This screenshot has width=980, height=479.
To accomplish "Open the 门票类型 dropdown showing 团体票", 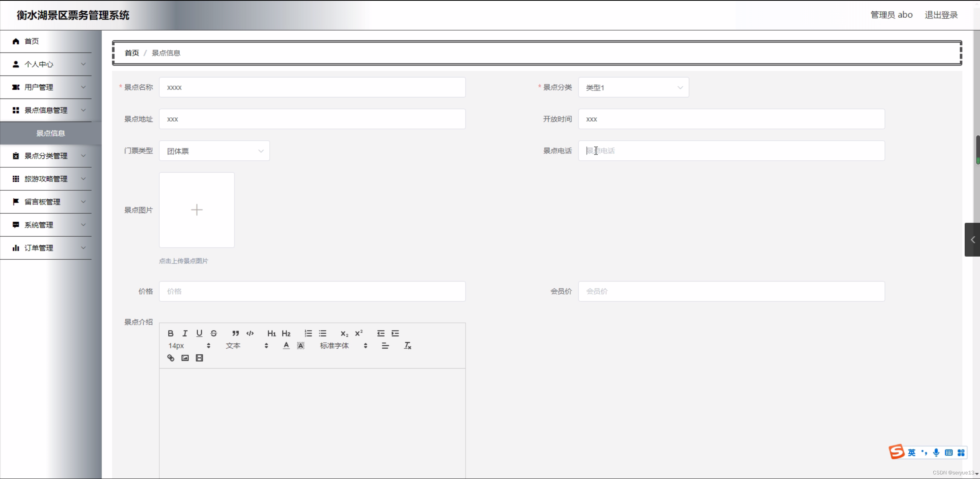I will 214,151.
